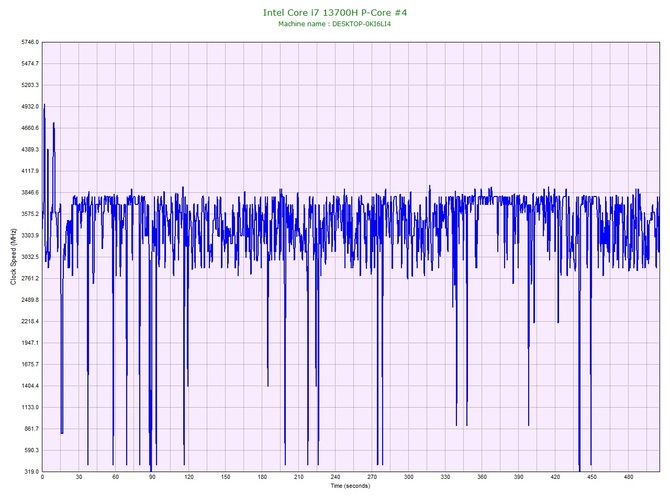Select the 3032.5 y-axis value
This screenshot has height=503, width=670.
(x=30, y=257)
